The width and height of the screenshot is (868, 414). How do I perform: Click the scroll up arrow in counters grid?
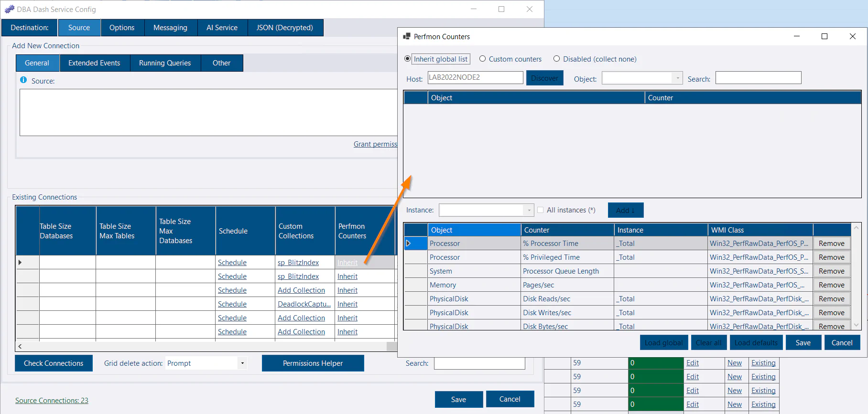pos(856,228)
